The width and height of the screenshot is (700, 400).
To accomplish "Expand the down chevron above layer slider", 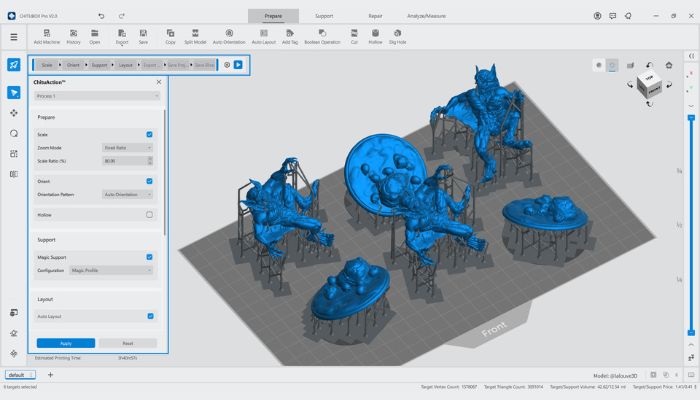I will point(692,106).
